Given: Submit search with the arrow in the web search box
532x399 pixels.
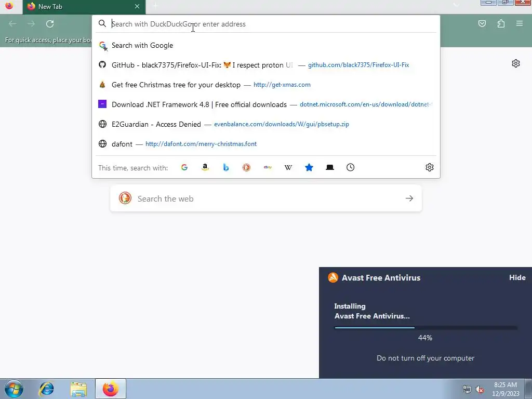Looking at the screenshot, I should [x=409, y=198].
